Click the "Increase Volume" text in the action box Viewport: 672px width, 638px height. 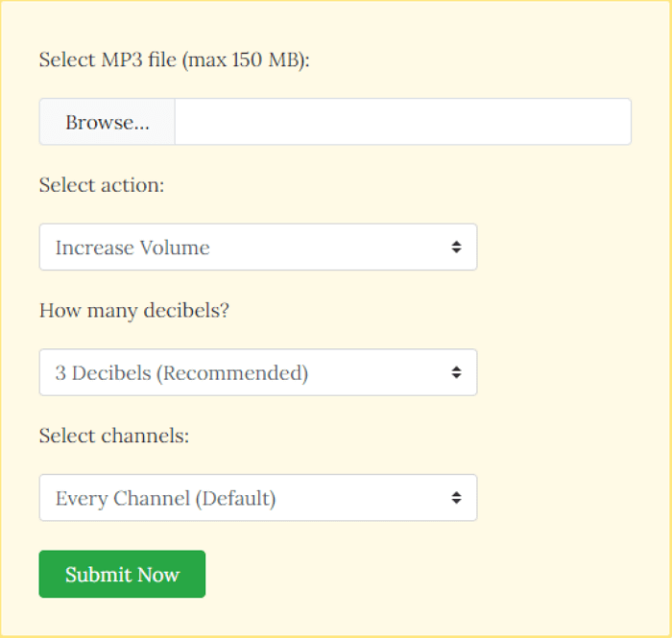[x=132, y=248]
